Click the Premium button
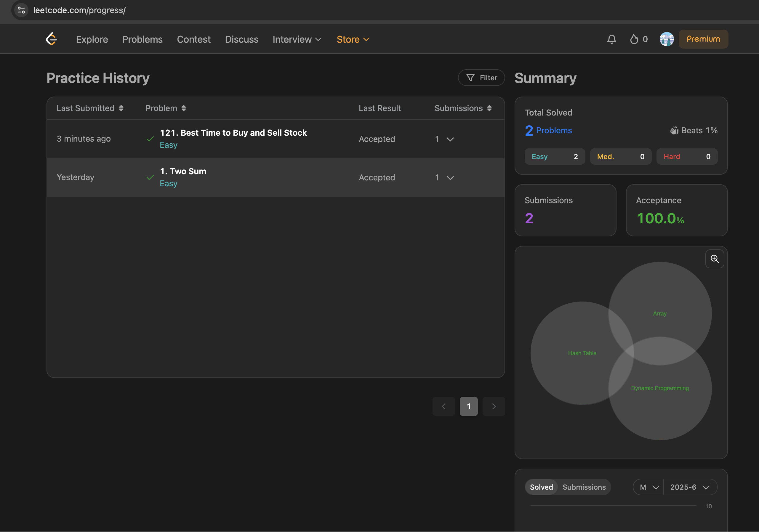This screenshot has width=759, height=532. (703, 39)
